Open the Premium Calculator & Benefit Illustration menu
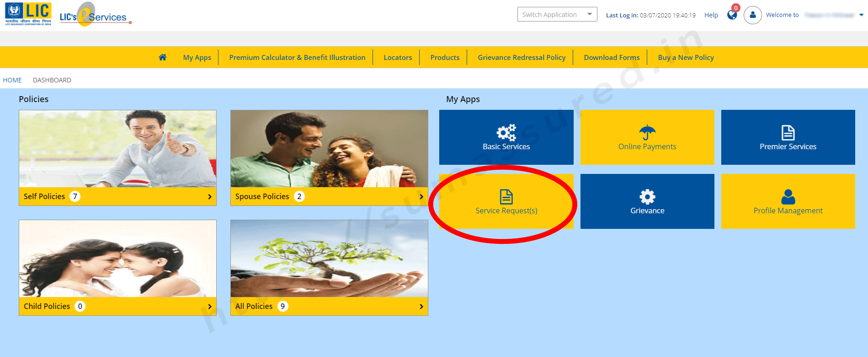Image resolution: width=868 pixels, height=357 pixels. [297, 58]
